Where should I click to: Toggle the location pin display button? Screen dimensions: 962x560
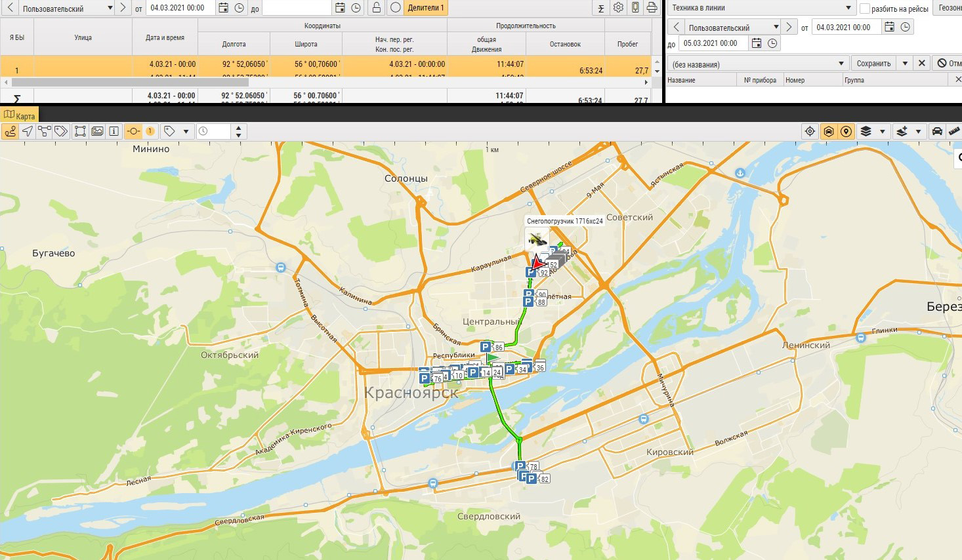tap(847, 131)
